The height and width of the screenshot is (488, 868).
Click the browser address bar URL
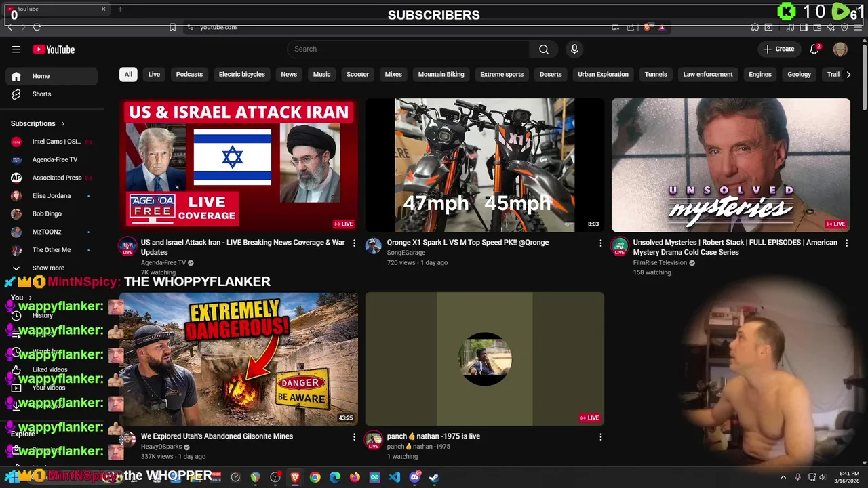(x=218, y=27)
